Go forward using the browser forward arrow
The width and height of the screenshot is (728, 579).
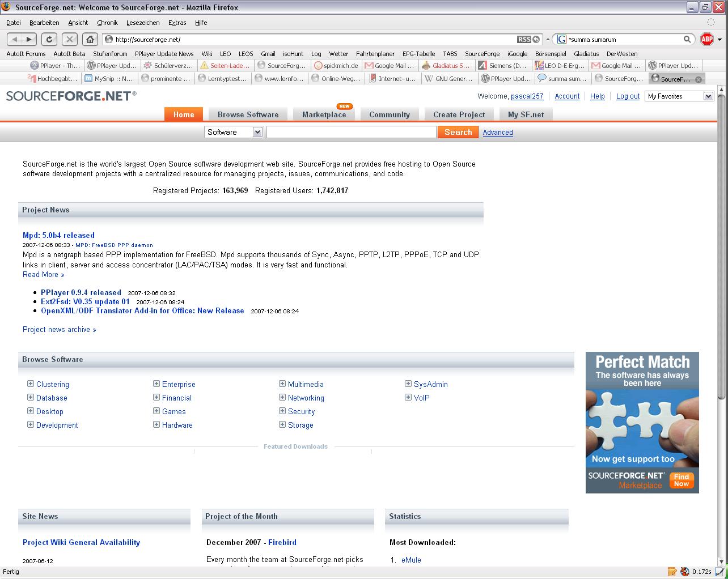[x=29, y=39]
